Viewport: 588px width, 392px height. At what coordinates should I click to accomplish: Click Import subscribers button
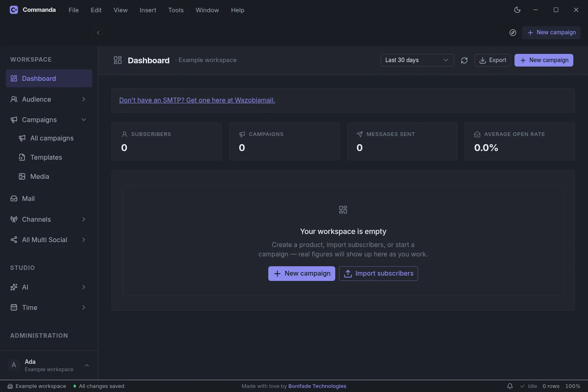379,274
